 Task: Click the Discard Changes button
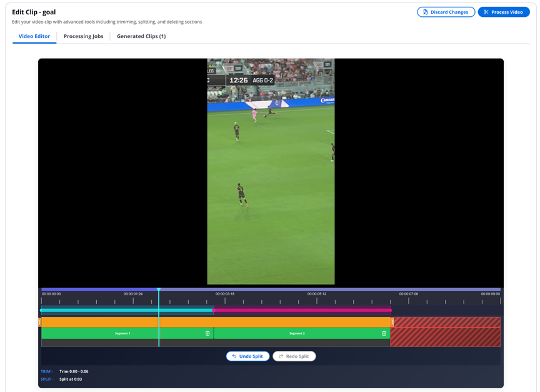(446, 11)
